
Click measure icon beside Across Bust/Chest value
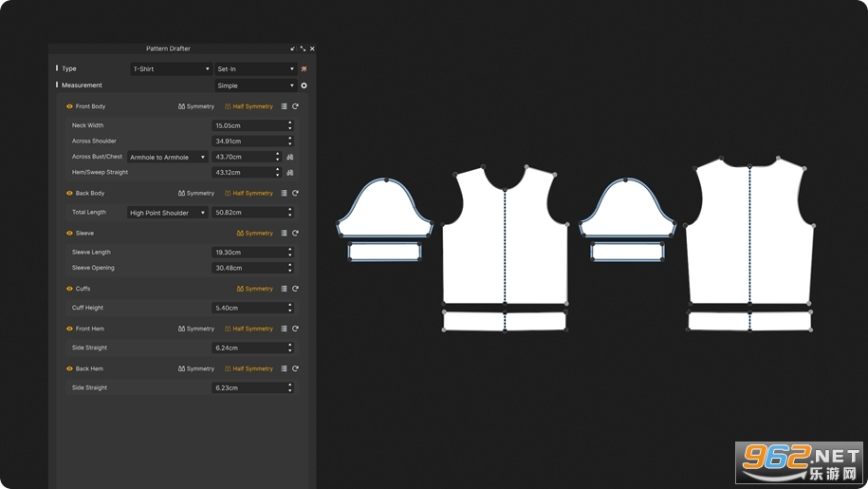[290, 158]
